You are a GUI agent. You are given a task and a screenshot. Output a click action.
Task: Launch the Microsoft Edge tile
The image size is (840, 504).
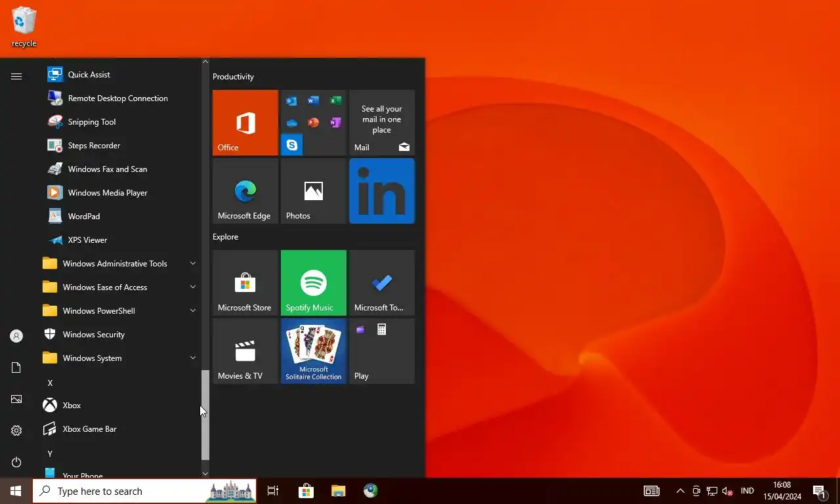click(245, 191)
